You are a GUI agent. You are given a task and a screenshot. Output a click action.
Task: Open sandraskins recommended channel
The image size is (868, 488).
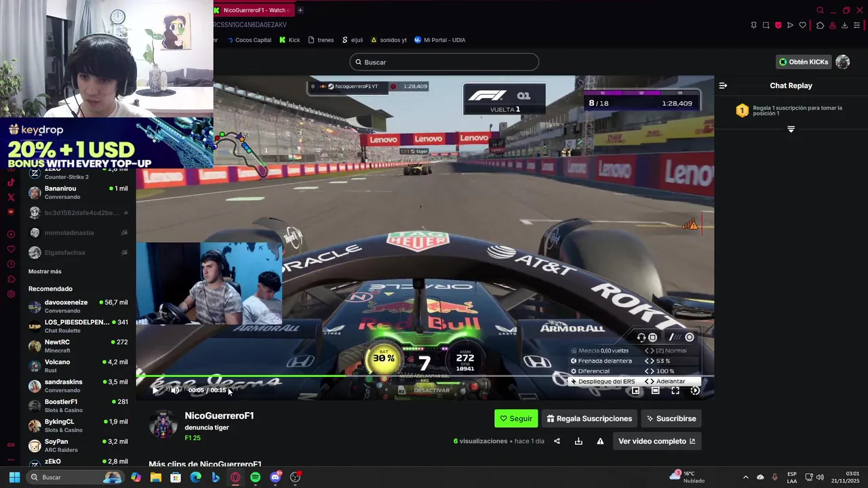(x=78, y=386)
